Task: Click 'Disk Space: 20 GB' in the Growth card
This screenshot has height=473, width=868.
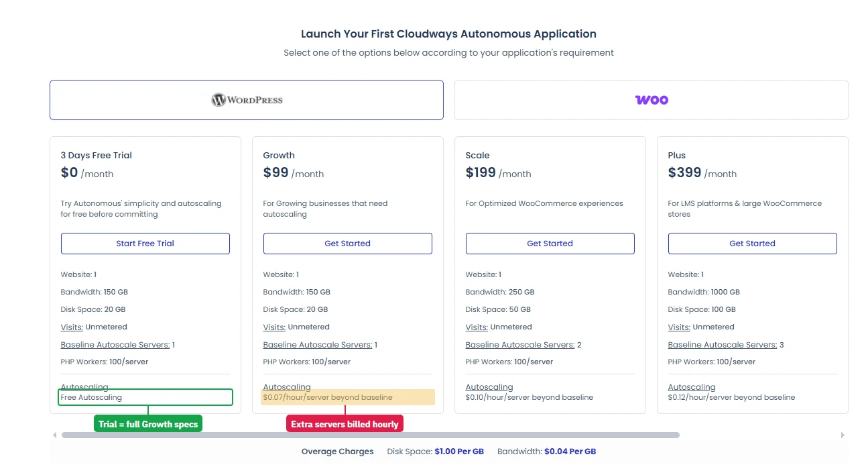Action: click(296, 309)
